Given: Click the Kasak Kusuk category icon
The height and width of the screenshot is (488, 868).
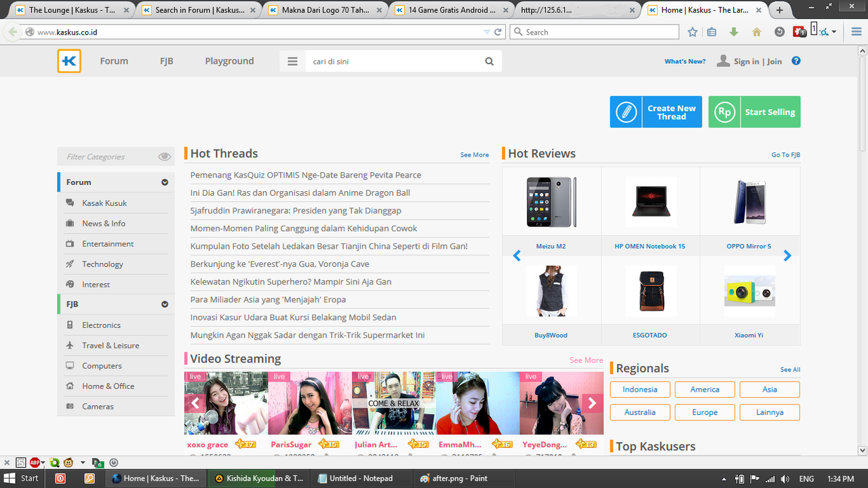Looking at the screenshot, I should (x=70, y=203).
